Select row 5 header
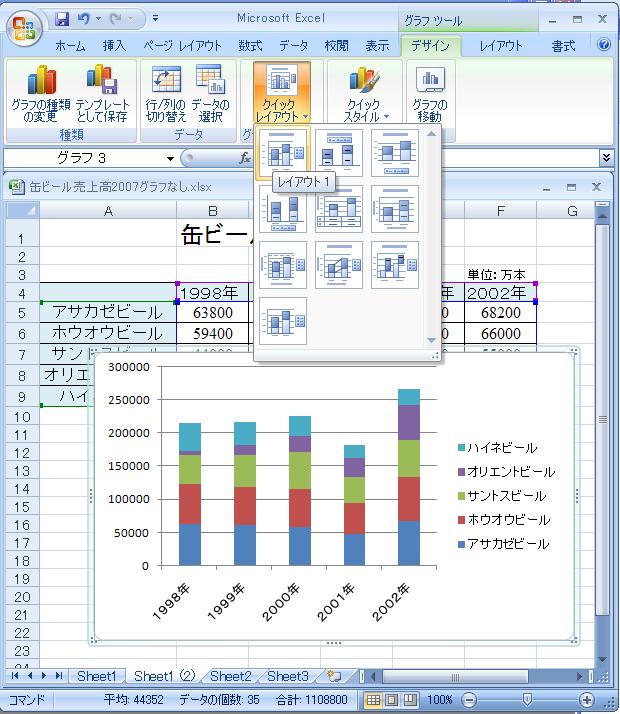 (x=22, y=313)
